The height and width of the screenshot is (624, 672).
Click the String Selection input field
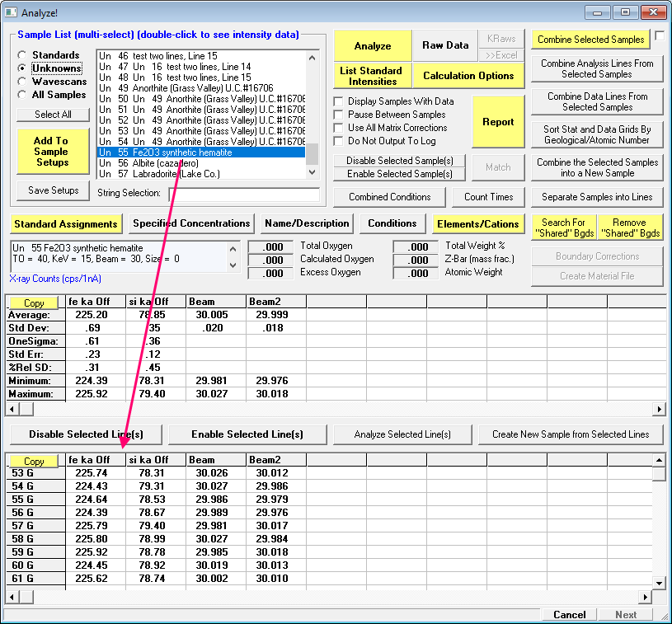pyautogui.click(x=244, y=195)
